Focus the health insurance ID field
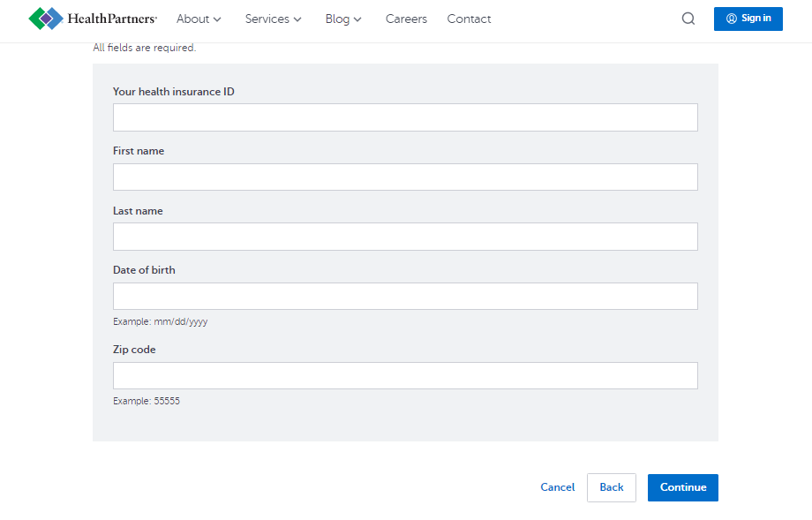This screenshot has width=812, height=520. 405,117
